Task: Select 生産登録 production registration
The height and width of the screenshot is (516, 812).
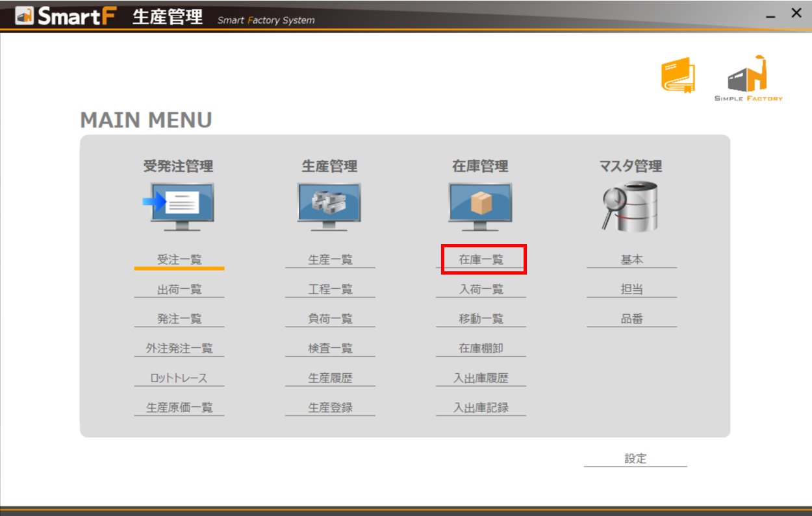Action: pyautogui.click(x=330, y=408)
